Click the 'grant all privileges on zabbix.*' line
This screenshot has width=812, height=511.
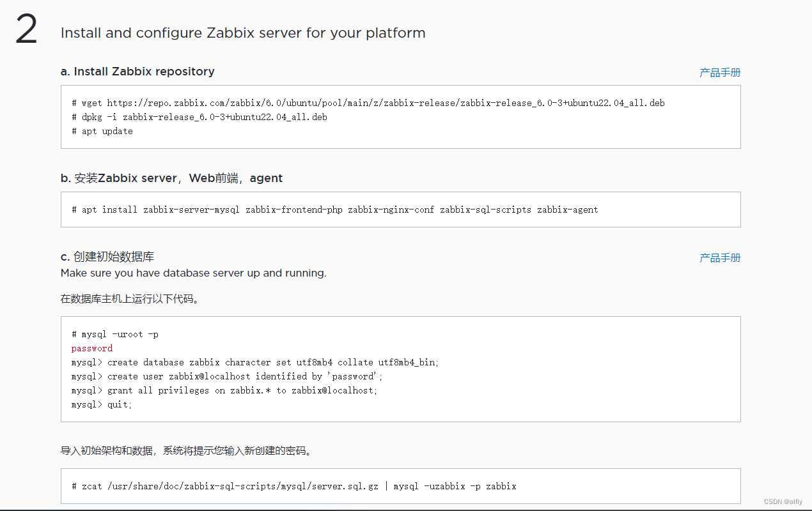(x=224, y=390)
